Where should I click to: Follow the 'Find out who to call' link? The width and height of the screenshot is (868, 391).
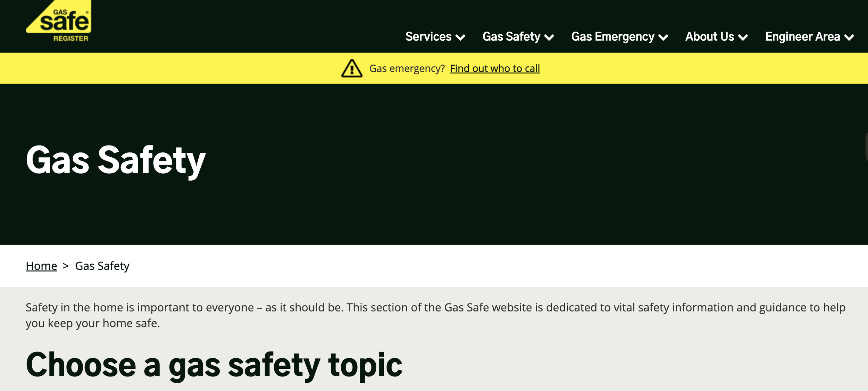tap(495, 68)
